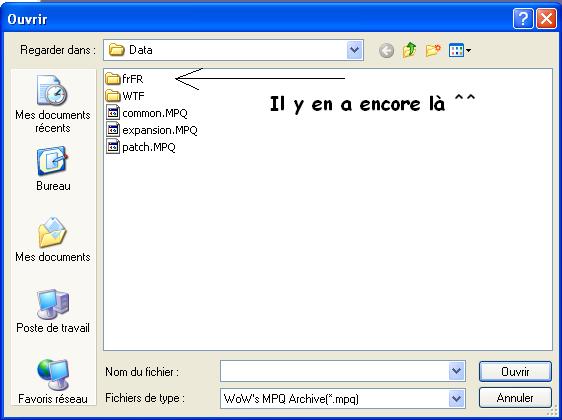Open Favoris réseau shortcut
The height and width of the screenshot is (420, 562).
coord(53,381)
